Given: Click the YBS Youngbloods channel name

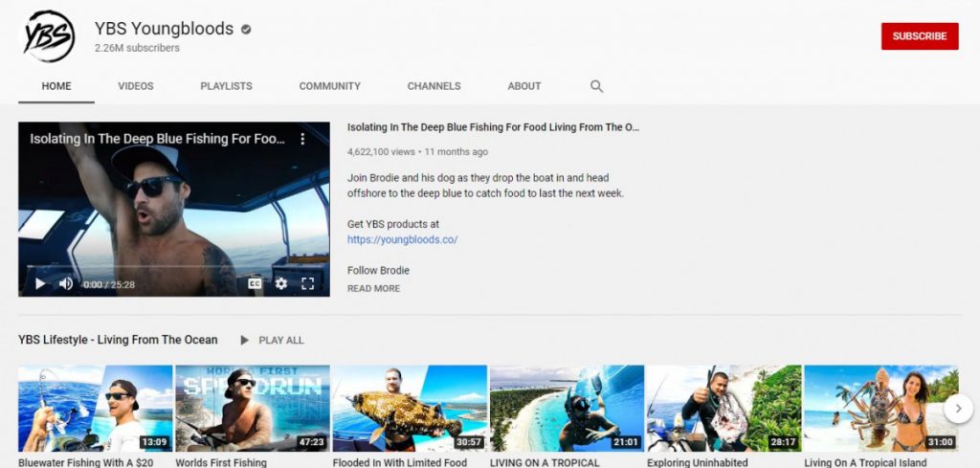Looking at the screenshot, I should [164, 29].
